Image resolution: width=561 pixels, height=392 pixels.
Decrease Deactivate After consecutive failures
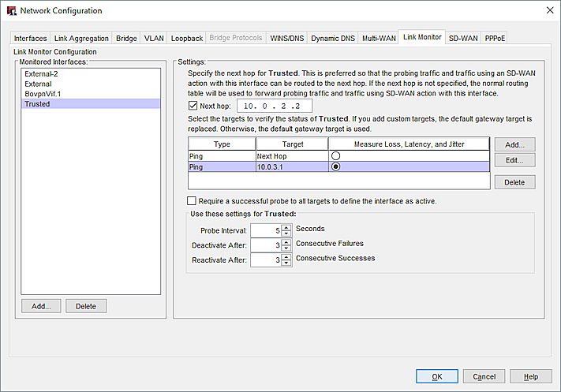pos(286,248)
